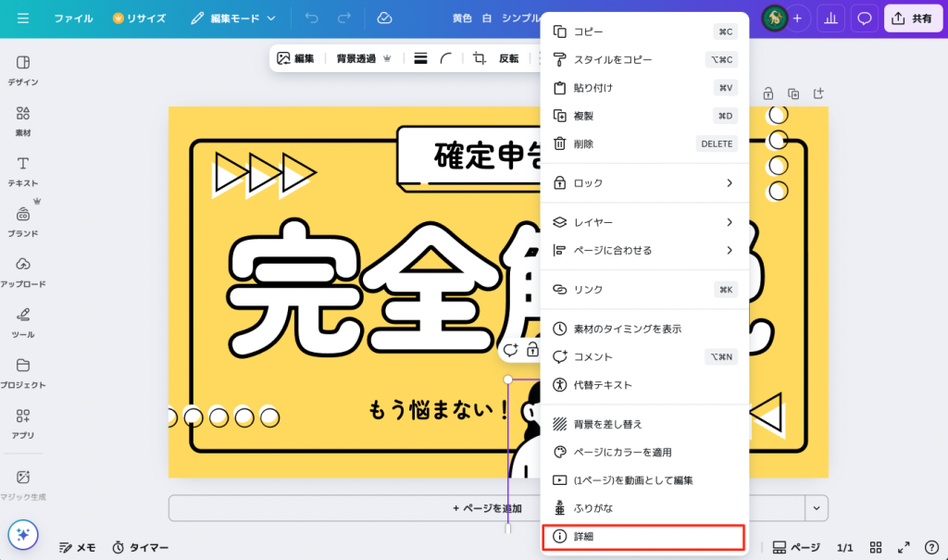Select 詳細 in the context menu
The height and width of the screenshot is (560, 948).
(x=643, y=537)
